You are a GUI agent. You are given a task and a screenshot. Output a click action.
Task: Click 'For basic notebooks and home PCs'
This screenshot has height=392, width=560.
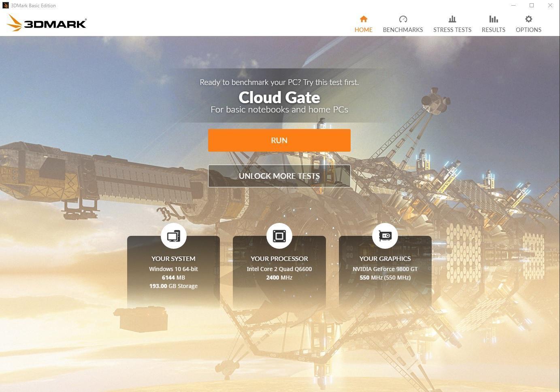[x=279, y=110]
